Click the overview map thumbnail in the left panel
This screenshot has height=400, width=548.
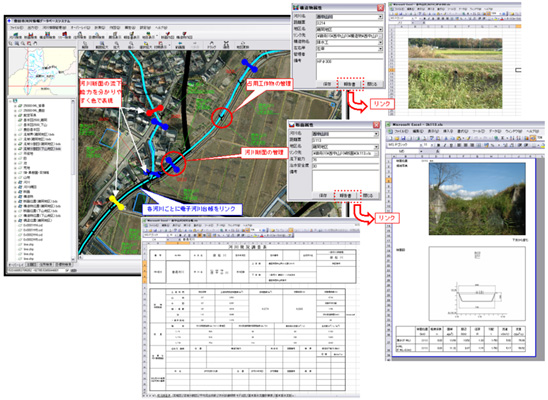(42, 72)
